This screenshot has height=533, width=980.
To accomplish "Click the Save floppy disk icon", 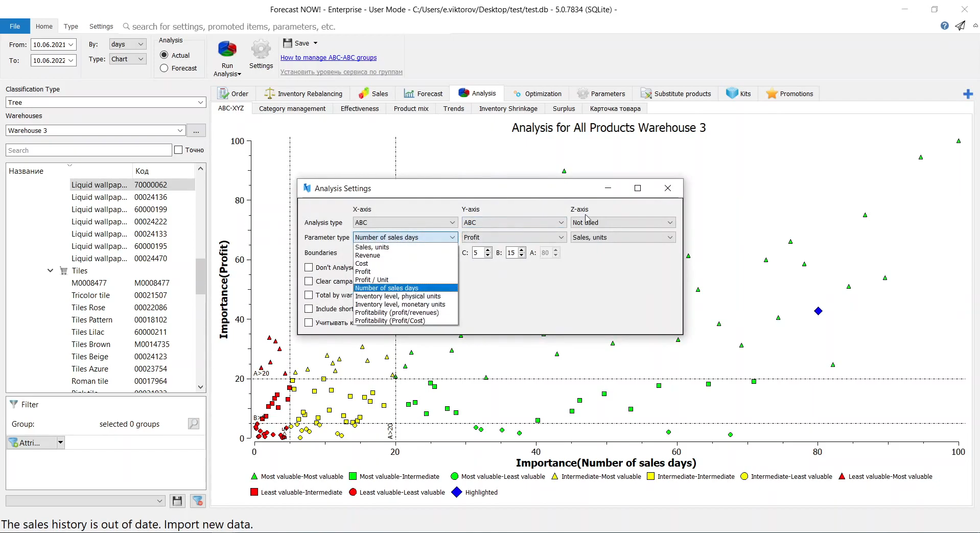I will pos(288,43).
